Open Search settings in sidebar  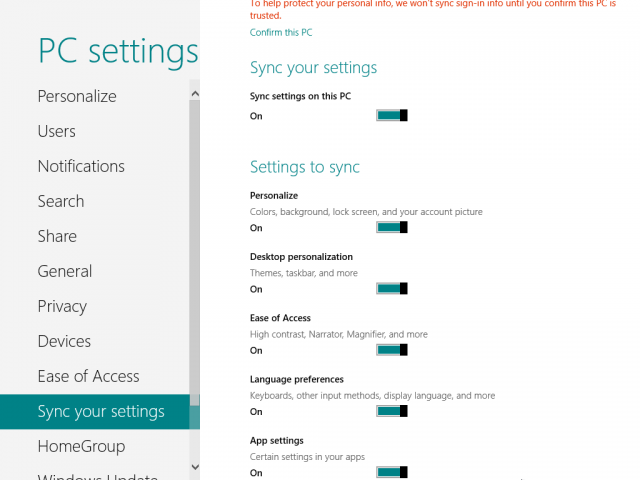click(x=61, y=202)
